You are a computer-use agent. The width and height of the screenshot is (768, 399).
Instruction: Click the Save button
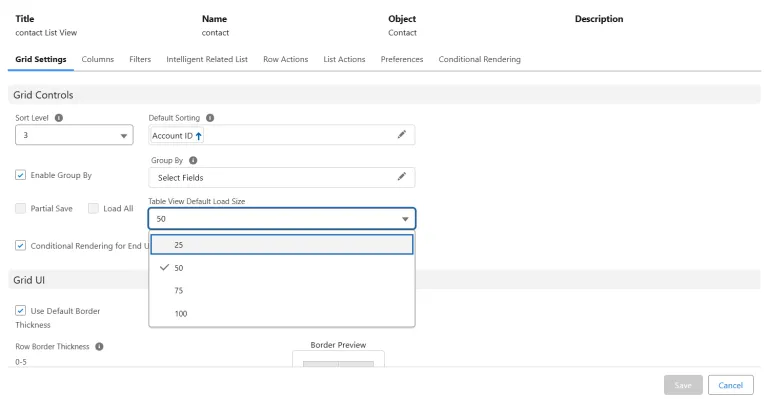point(683,385)
